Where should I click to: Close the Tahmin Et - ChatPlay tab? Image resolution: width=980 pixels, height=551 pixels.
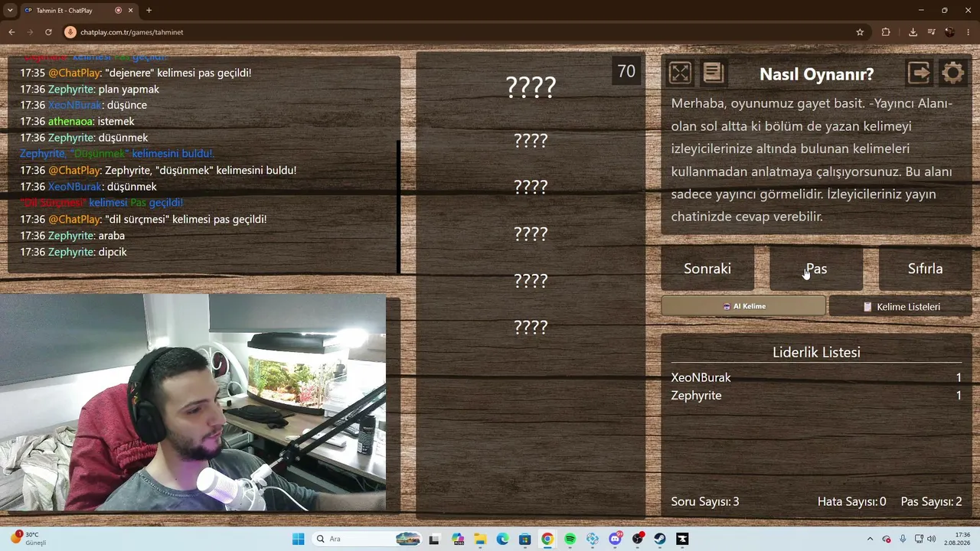[x=131, y=10]
